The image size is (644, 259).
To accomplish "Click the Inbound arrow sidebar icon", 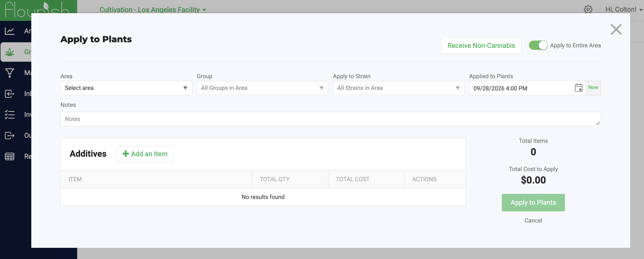I will (x=9, y=94).
